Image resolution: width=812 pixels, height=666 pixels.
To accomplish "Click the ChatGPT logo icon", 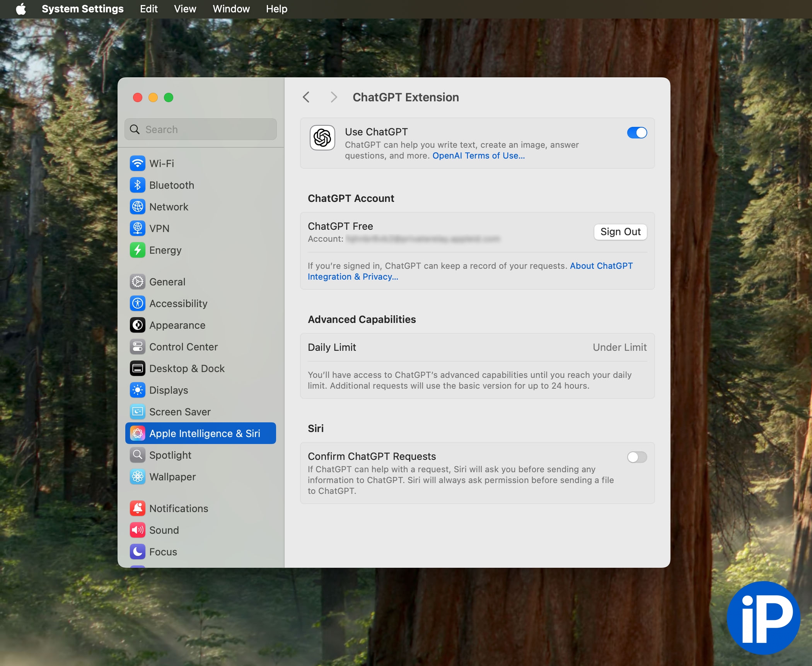I will click(322, 138).
